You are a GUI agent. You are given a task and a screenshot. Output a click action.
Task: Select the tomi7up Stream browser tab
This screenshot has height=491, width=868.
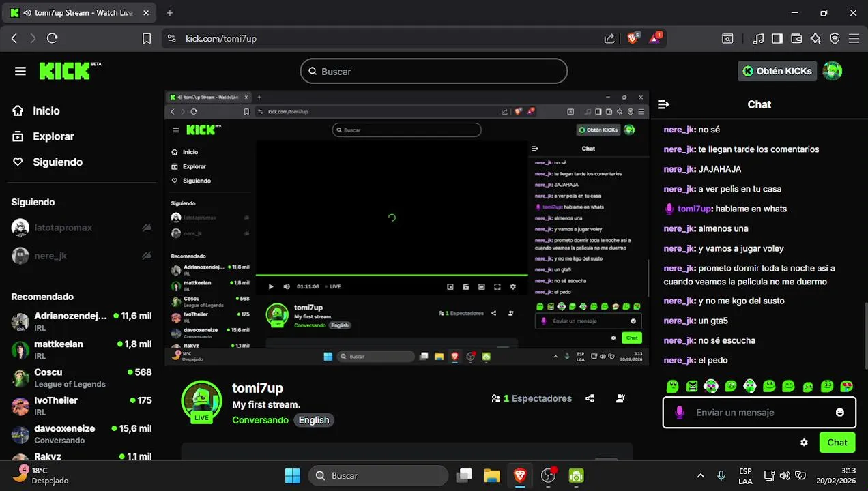79,13
